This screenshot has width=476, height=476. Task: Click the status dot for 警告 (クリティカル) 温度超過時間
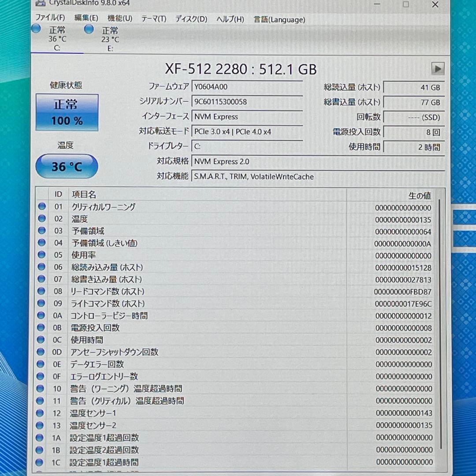point(40,400)
